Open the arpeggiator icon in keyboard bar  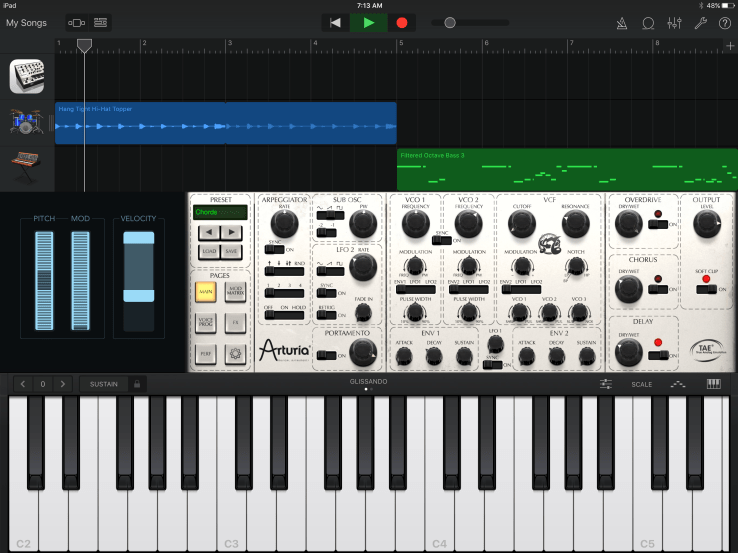(x=678, y=384)
